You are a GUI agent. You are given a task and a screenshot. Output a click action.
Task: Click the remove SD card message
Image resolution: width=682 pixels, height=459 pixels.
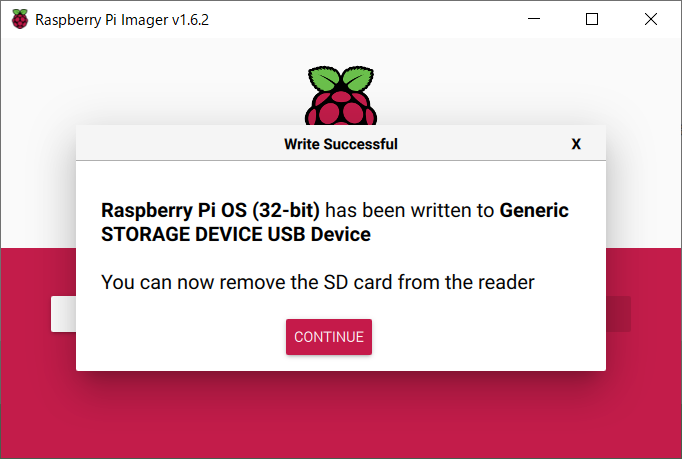click(318, 282)
